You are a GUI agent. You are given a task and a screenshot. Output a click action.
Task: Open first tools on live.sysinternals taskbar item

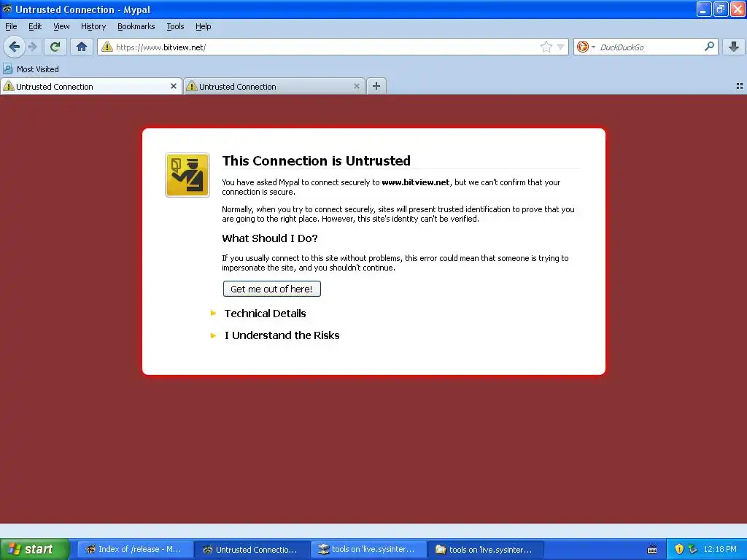click(x=369, y=549)
